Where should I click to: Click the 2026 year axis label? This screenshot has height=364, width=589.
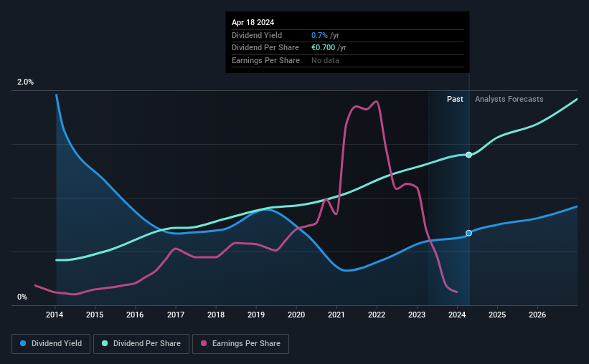[x=537, y=315]
